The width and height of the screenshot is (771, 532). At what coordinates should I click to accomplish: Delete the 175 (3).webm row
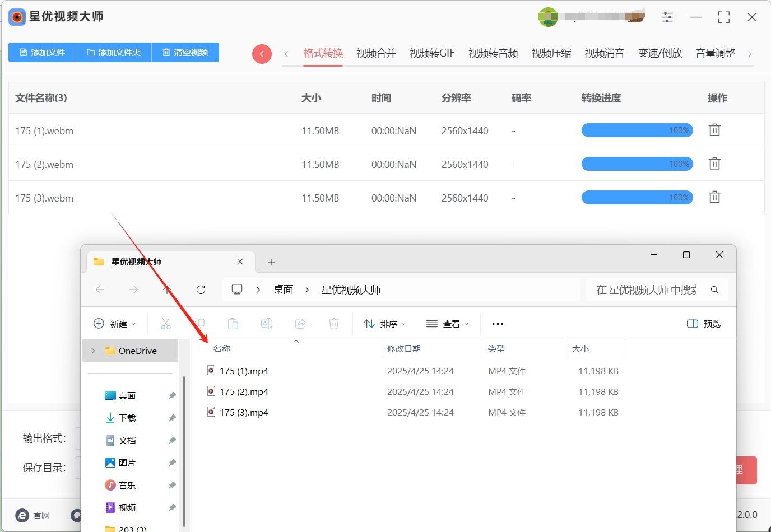tap(714, 197)
